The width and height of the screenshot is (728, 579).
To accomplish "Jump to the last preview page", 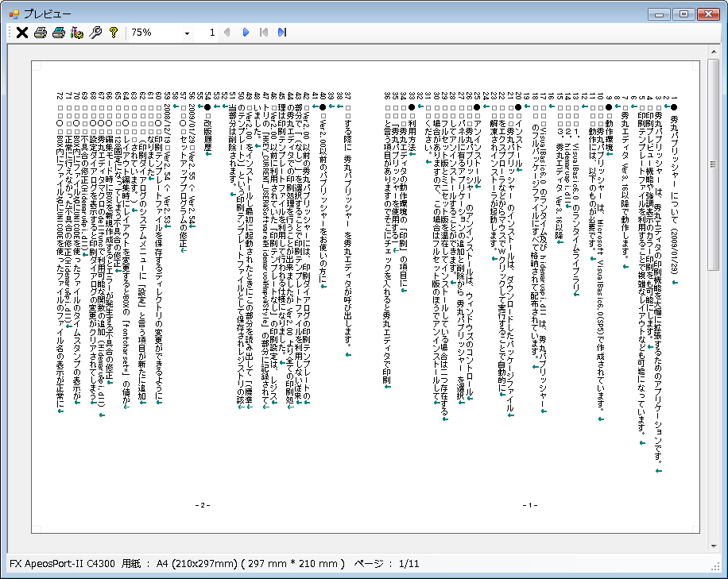I will tap(281, 33).
